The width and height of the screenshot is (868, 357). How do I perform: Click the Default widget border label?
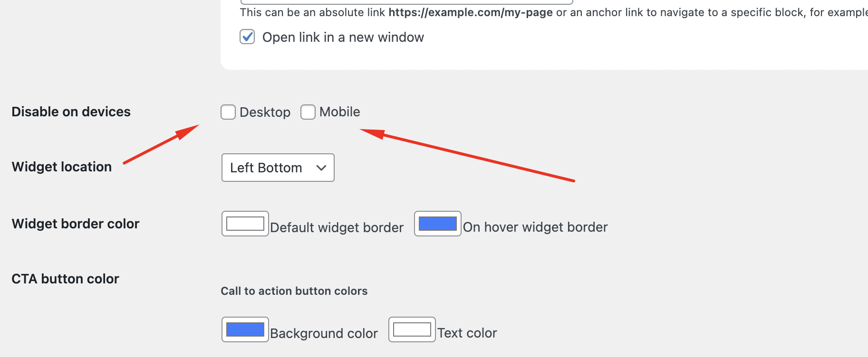(x=337, y=227)
